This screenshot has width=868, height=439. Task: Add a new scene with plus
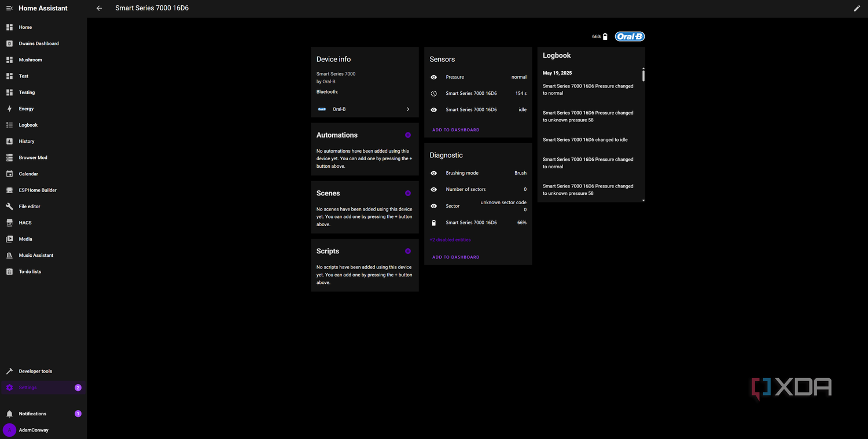408,193
